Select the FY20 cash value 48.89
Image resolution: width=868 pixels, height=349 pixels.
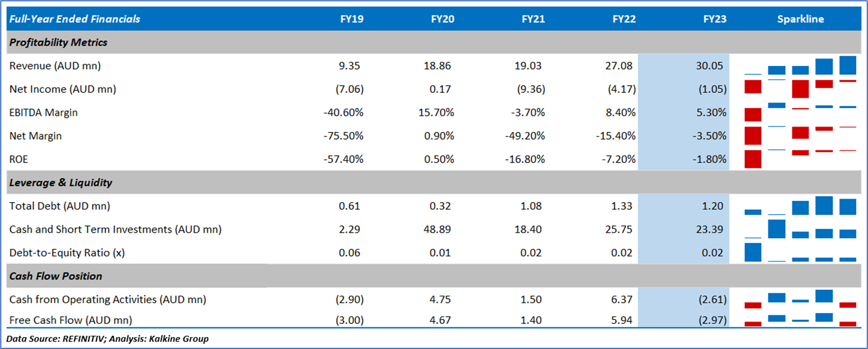point(441,229)
